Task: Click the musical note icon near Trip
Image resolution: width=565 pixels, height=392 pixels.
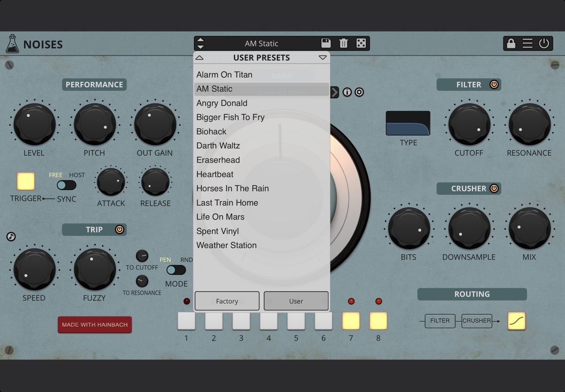Action: click(11, 237)
